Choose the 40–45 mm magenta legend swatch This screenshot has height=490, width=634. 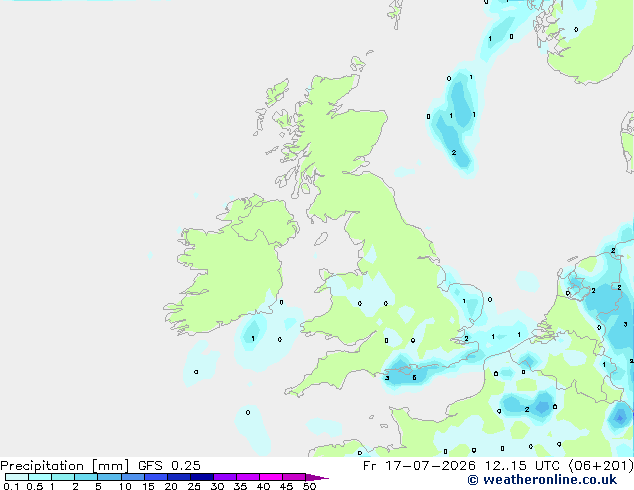tap(271, 477)
